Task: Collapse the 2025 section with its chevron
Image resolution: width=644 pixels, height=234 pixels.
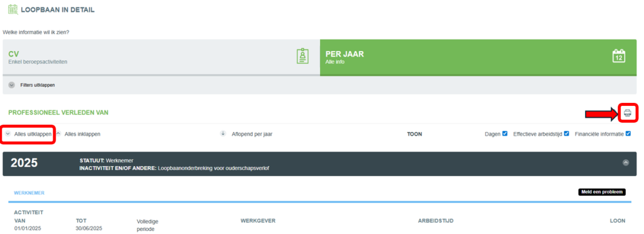Action: pyautogui.click(x=625, y=163)
